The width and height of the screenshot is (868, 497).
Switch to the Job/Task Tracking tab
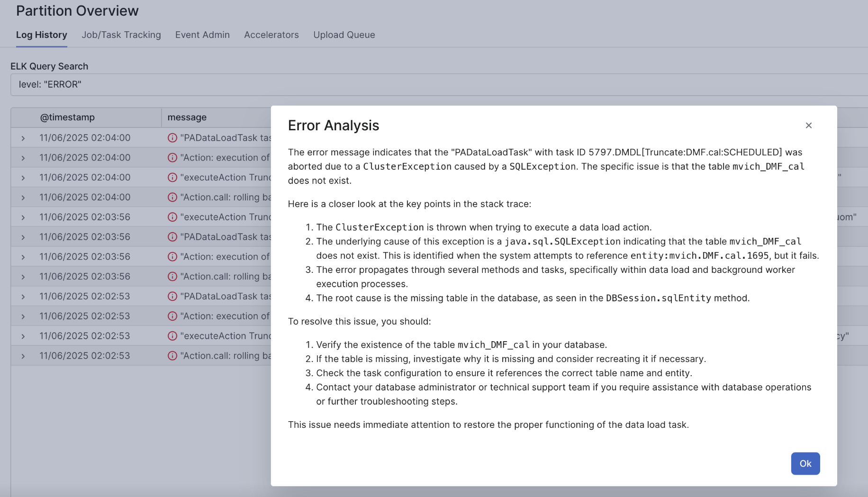121,35
